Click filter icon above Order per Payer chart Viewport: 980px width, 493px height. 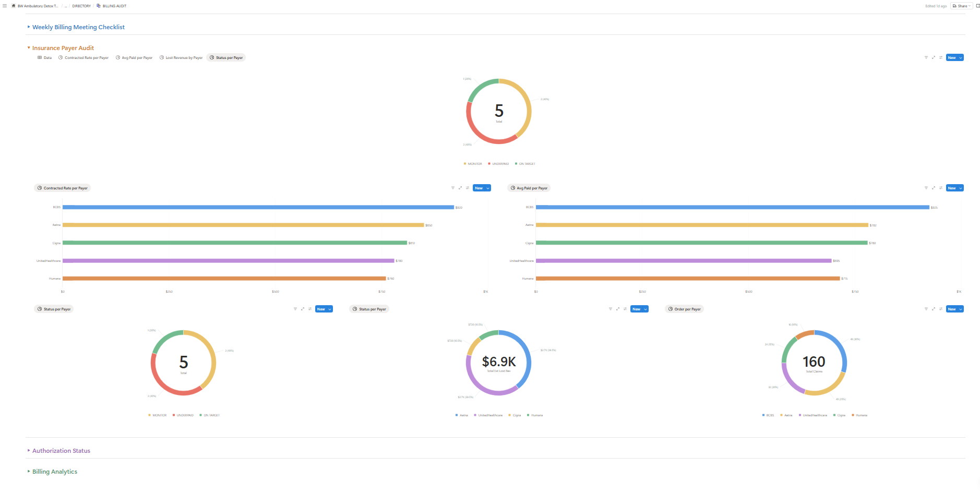pos(926,309)
